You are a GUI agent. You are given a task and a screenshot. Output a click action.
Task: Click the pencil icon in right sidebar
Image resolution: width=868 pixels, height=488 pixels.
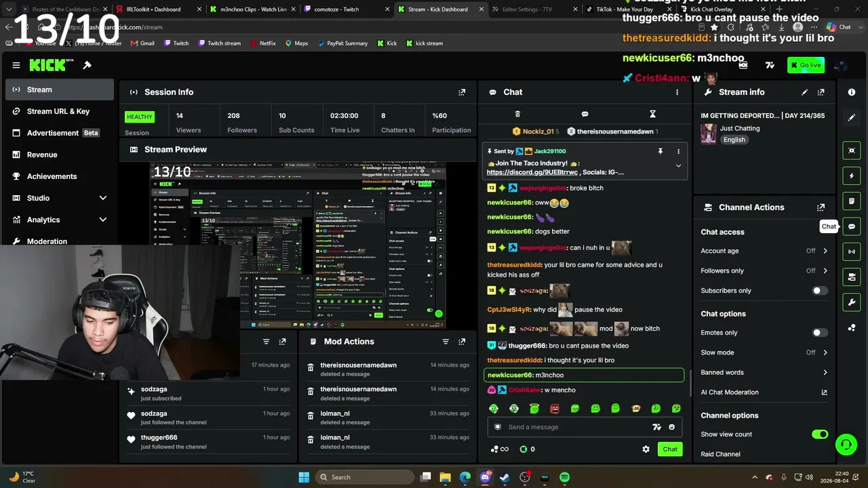(852, 117)
